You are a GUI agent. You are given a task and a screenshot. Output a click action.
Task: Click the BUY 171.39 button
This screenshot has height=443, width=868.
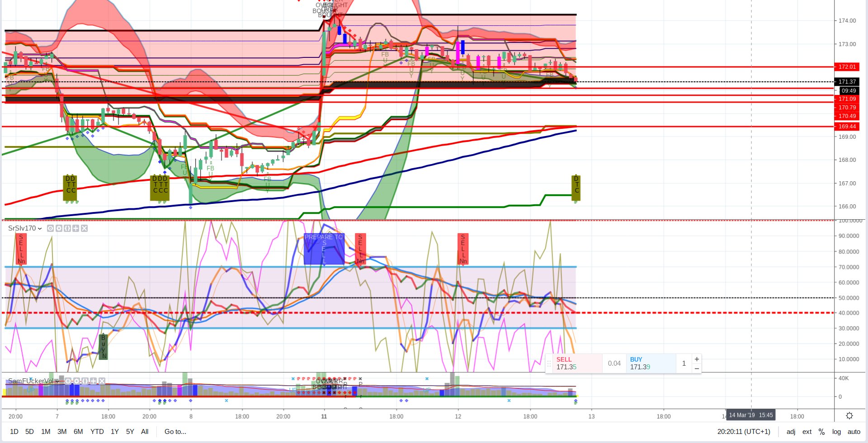[651, 363]
